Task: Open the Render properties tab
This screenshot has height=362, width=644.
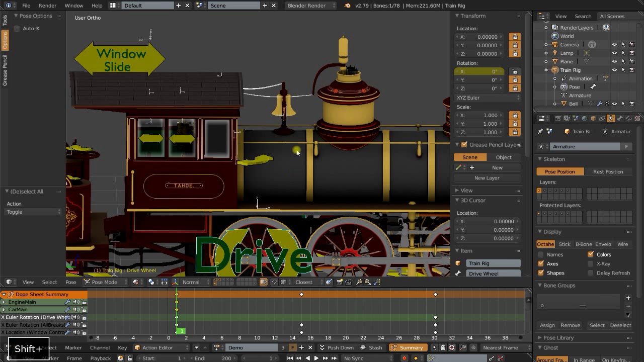Action: click(x=558, y=118)
